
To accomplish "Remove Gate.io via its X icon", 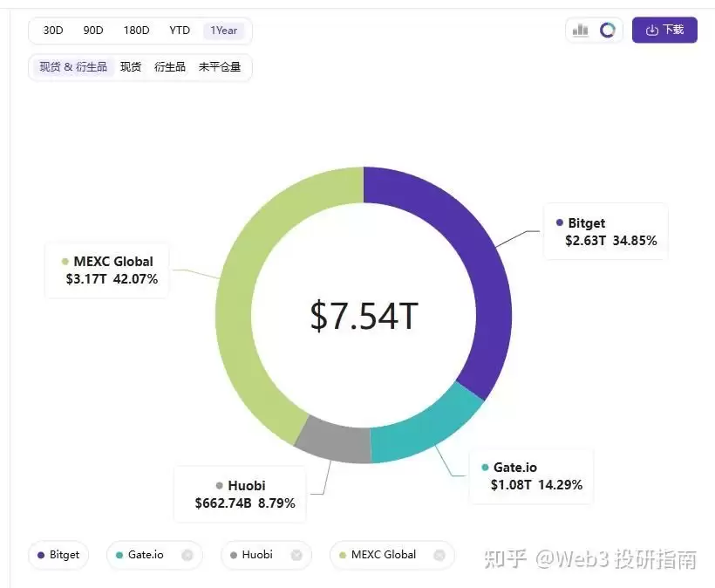I will point(188,555).
